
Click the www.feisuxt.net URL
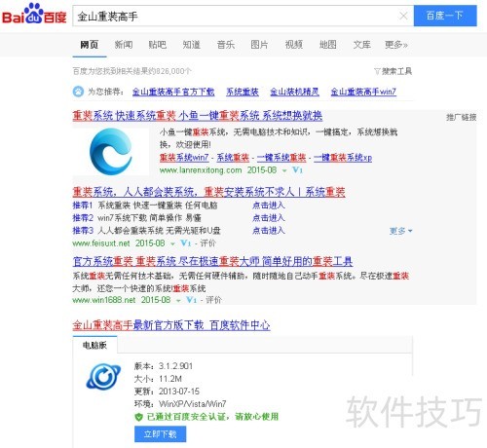click(101, 243)
